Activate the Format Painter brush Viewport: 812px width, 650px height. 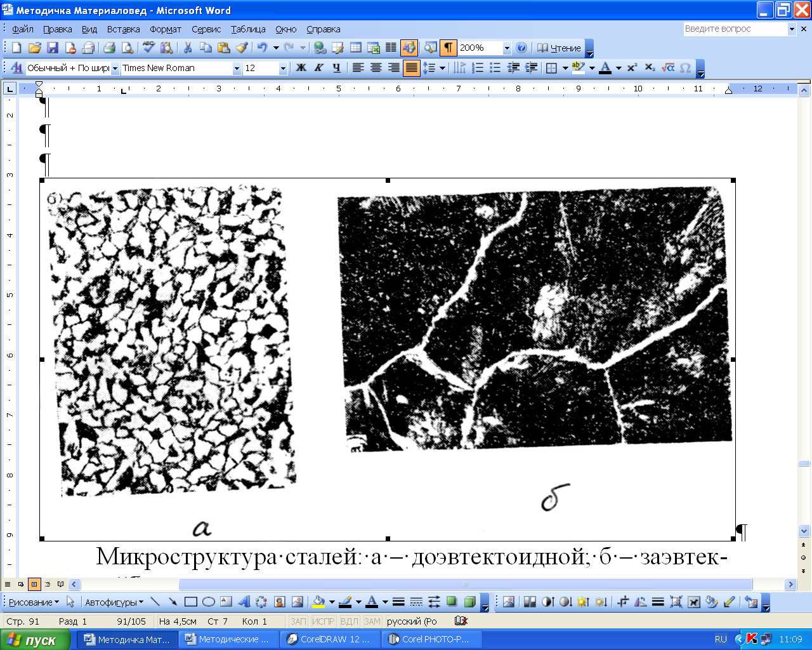[x=242, y=48]
